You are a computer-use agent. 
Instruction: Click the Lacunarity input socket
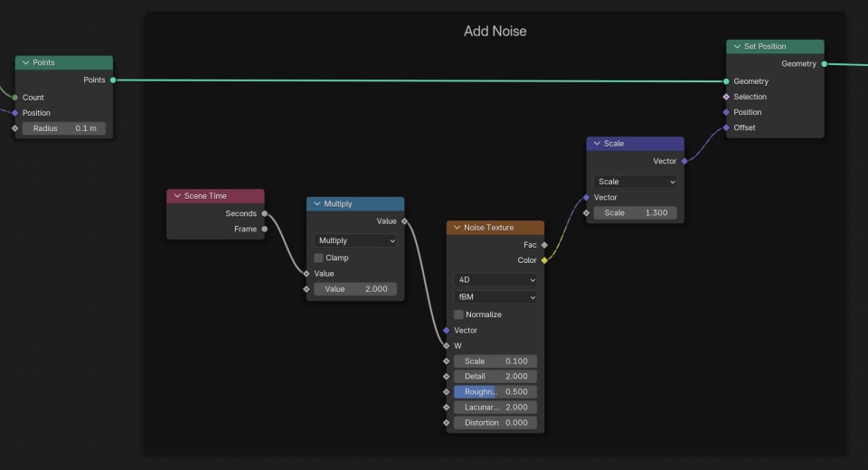click(x=447, y=407)
